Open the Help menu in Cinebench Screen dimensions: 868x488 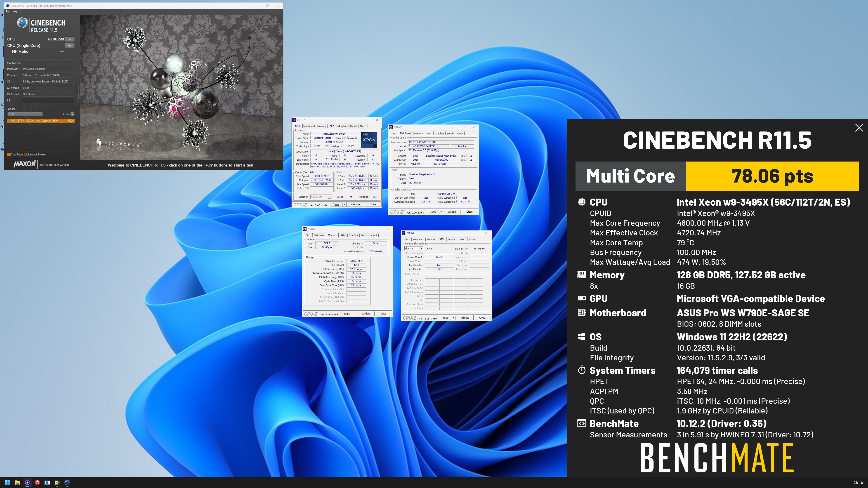(15, 12)
